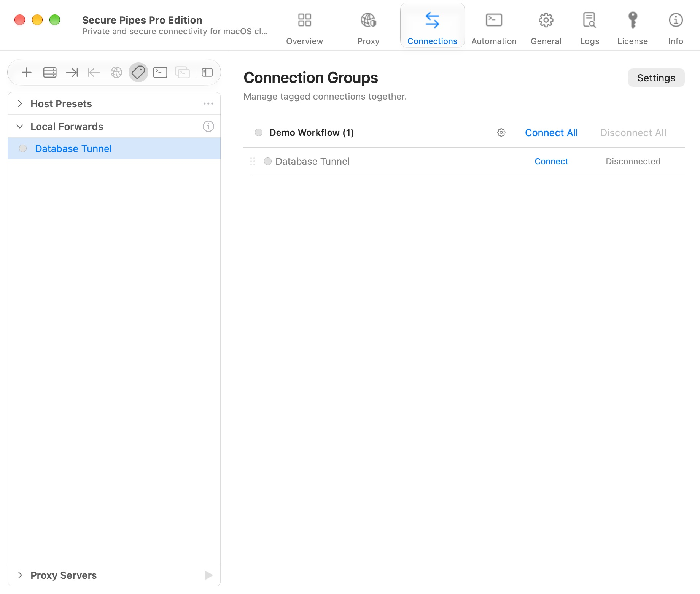Viewport: 700px width, 594px height.
Task: Show Local Forwards info icon
Action: [x=208, y=126]
